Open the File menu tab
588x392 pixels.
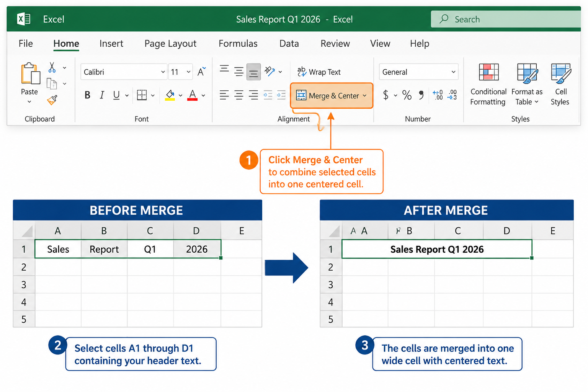coord(26,44)
